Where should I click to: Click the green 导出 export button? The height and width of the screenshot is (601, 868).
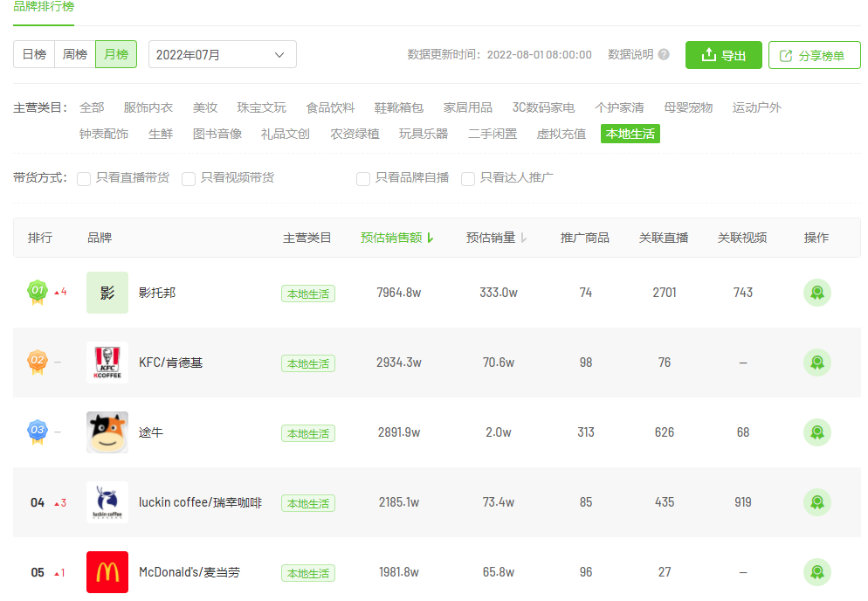pos(724,55)
